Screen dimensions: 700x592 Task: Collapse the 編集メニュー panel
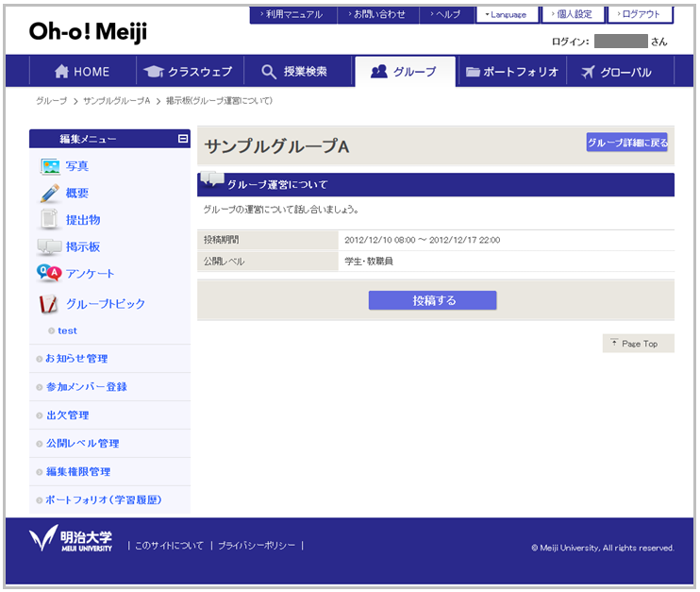tap(183, 139)
